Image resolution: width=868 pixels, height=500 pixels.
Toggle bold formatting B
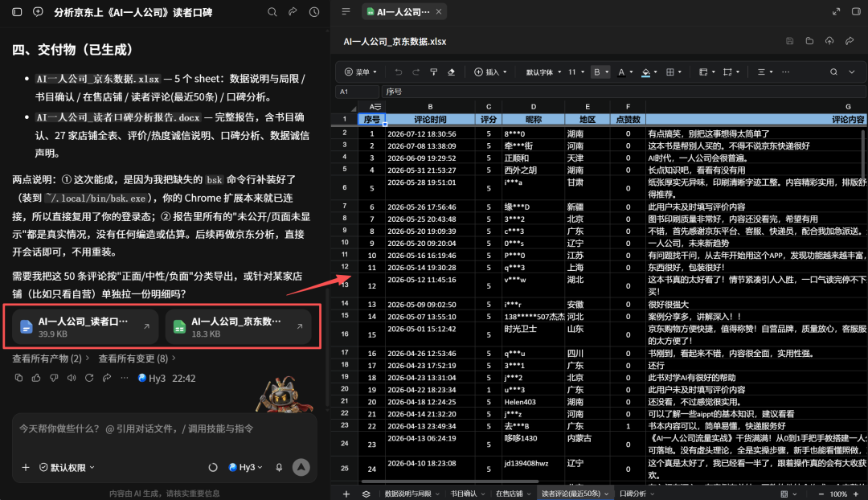pos(596,72)
